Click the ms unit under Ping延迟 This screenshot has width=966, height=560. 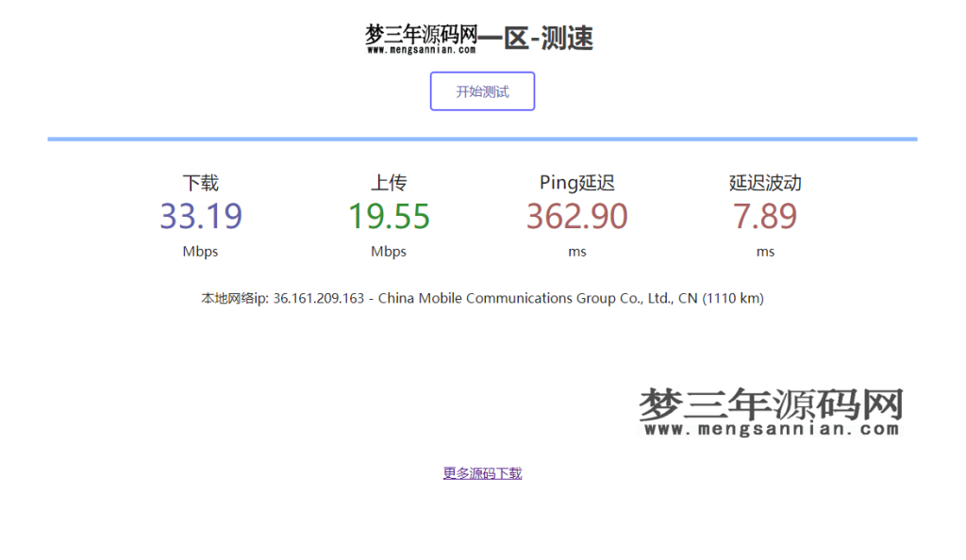tap(576, 251)
